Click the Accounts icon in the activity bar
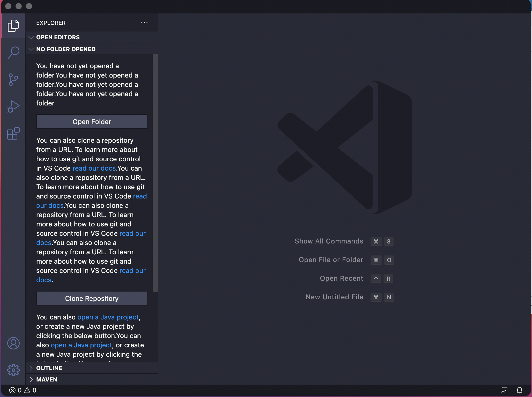This screenshot has height=397, width=532. coord(13,344)
